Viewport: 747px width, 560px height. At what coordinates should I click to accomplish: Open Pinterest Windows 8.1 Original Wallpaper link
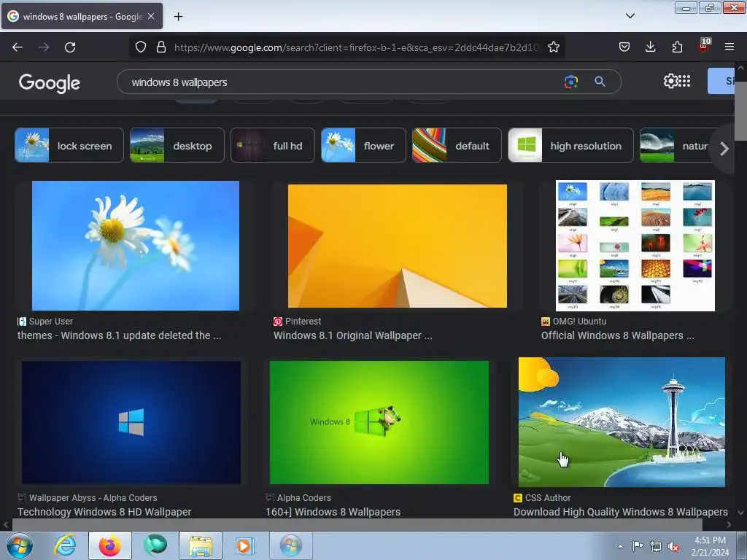(353, 335)
